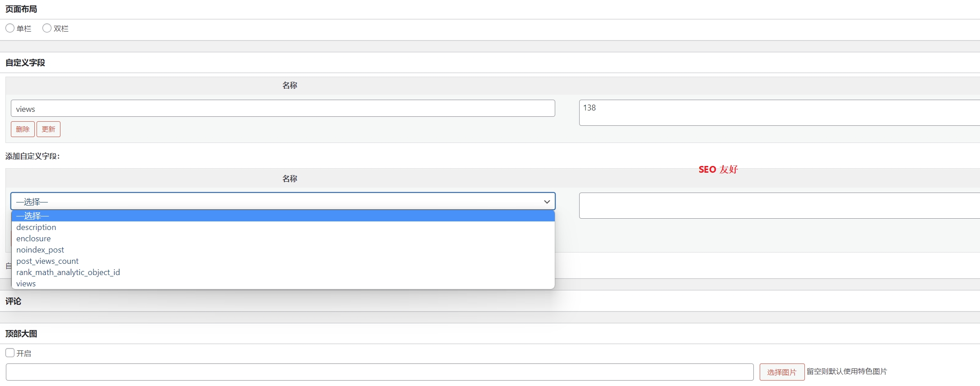Toggle the 页面布局 panel header
This screenshot has width=980, height=386.
21,9
